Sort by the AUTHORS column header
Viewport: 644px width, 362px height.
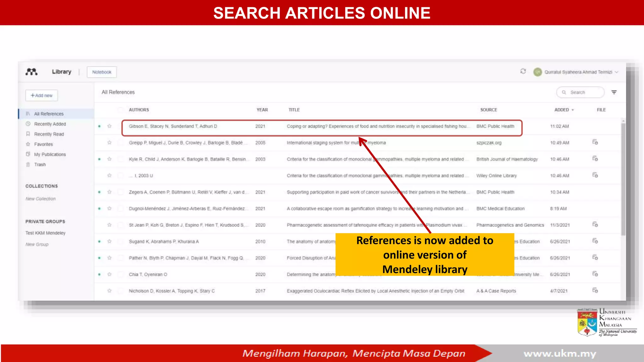coord(139,110)
